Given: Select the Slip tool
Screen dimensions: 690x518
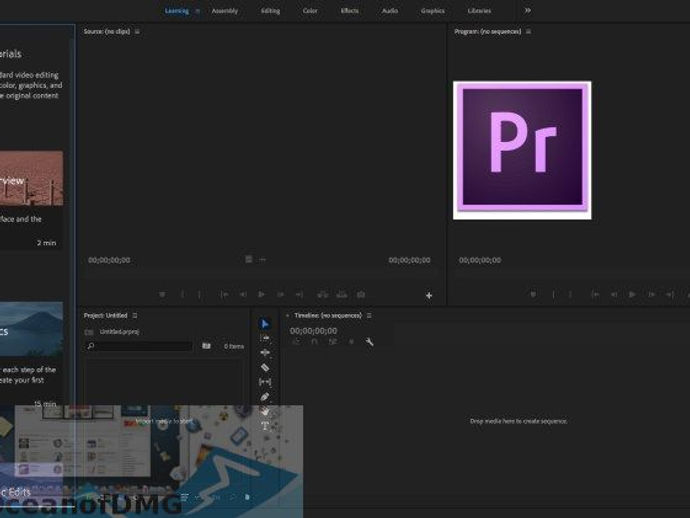Looking at the screenshot, I should click(265, 382).
